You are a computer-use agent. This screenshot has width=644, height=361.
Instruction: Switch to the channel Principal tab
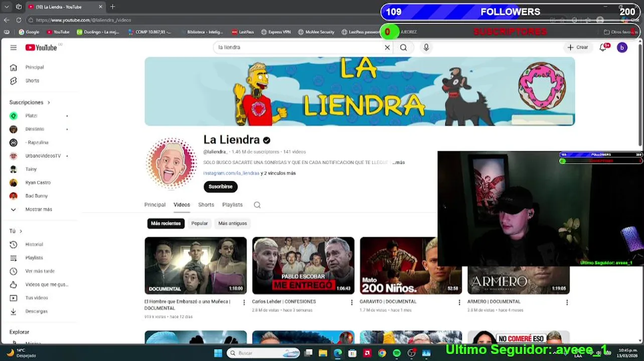tap(155, 205)
